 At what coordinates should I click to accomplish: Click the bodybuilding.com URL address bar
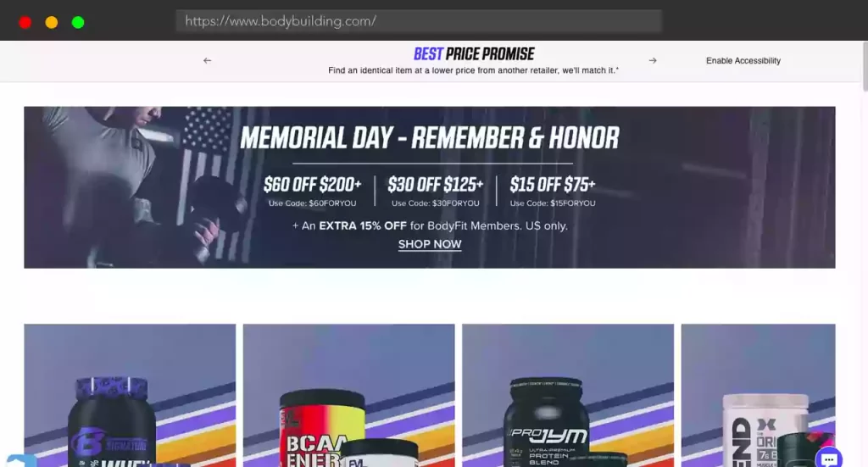point(419,21)
